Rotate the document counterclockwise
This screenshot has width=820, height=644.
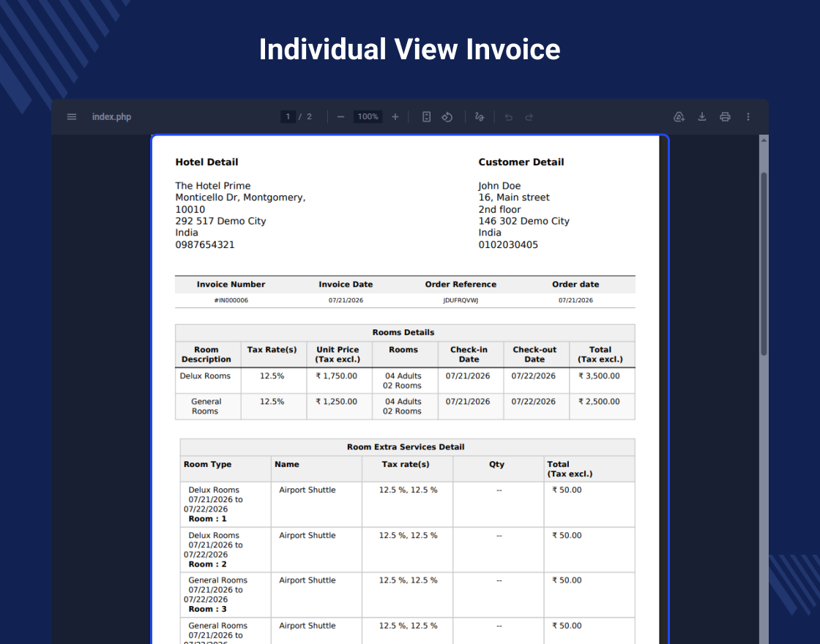(447, 116)
